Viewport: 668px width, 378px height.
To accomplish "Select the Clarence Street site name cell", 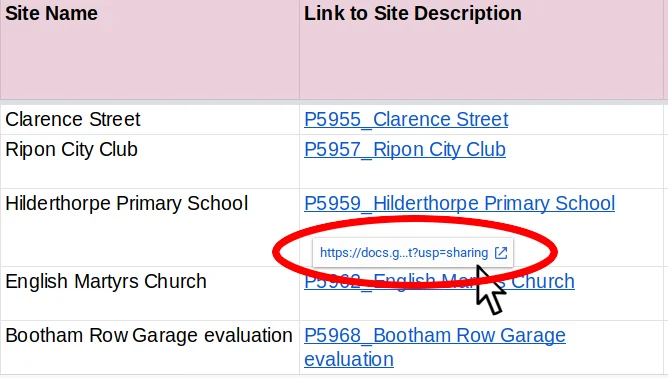I will [x=150, y=119].
